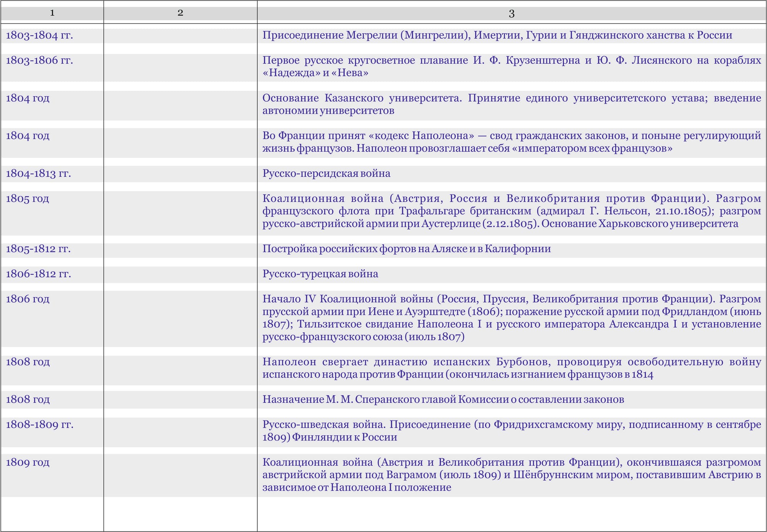Screen dimensions: 767x532
Task: Click the date cell "1808-1809 гг."
Action: click(x=40, y=425)
